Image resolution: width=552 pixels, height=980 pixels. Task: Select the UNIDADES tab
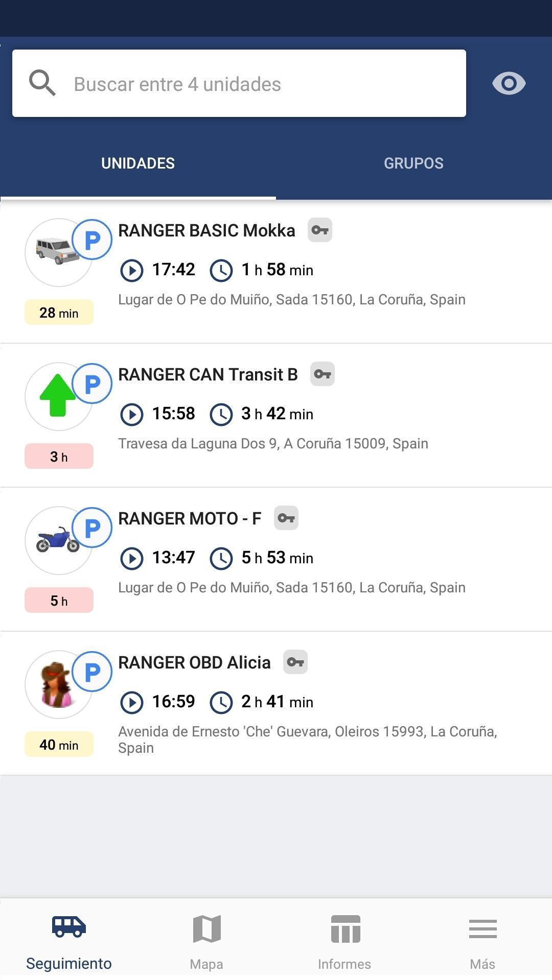pos(138,163)
